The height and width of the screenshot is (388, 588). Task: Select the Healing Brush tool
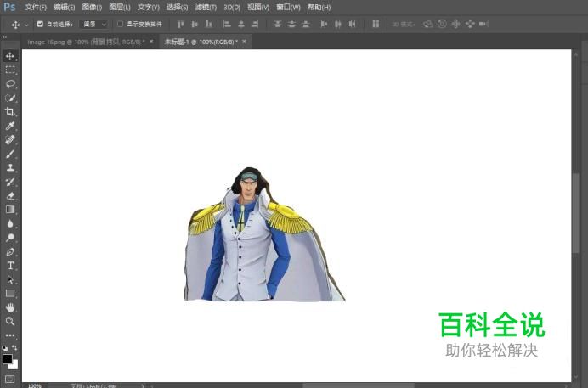[x=9, y=140]
